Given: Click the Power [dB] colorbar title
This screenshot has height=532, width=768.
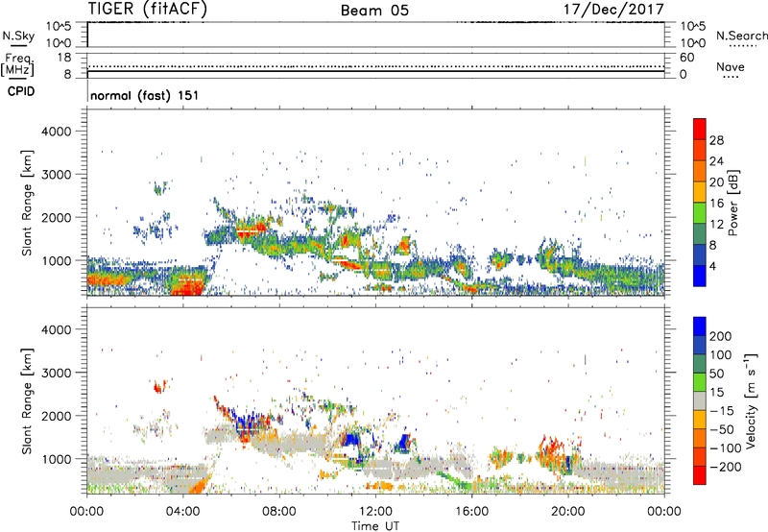Looking at the screenshot, I should coord(732,203).
